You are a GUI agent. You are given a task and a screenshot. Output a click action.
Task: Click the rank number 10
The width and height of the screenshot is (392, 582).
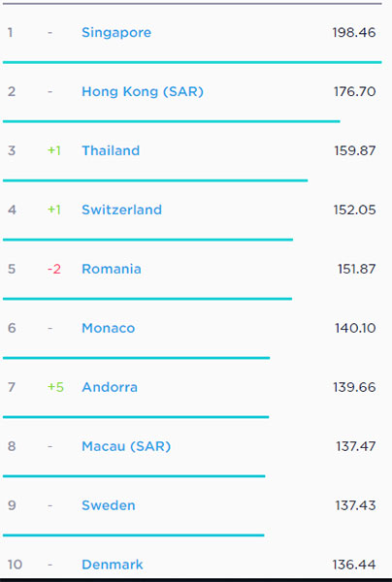(x=15, y=565)
